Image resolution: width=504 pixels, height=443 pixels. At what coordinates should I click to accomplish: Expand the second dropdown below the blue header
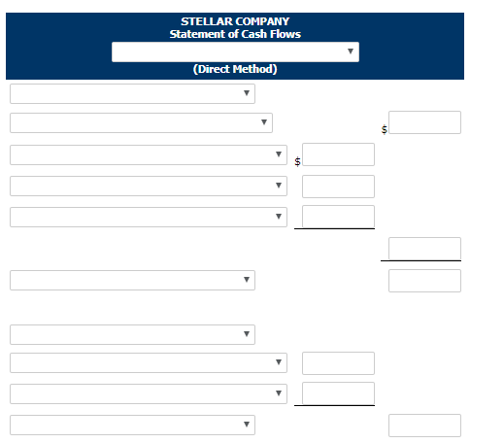[x=141, y=123]
